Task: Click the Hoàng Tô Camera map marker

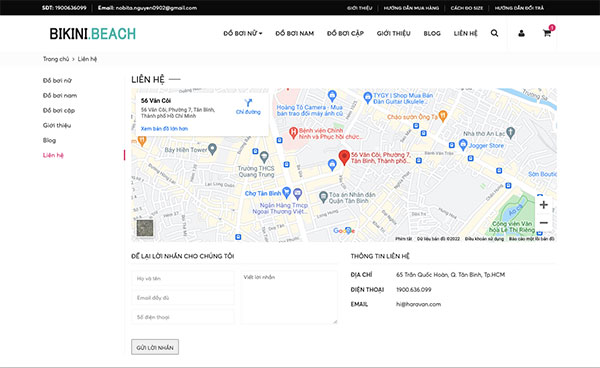Action: [x=332, y=96]
